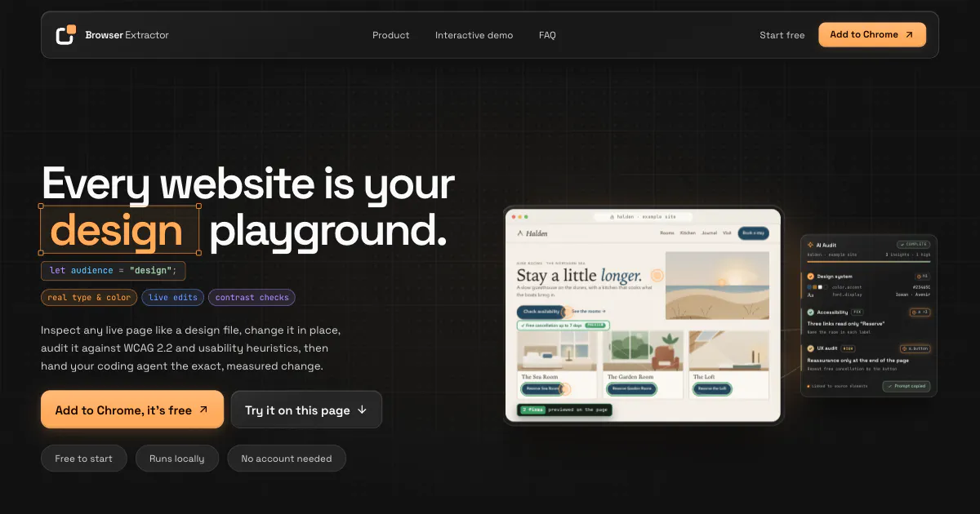This screenshot has width=980, height=514.
Task: Click the halden example site address bar
Action: pyautogui.click(x=643, y=217)
